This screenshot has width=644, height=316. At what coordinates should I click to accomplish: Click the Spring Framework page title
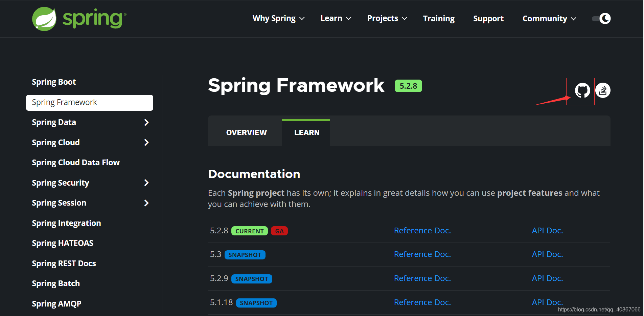296,85
